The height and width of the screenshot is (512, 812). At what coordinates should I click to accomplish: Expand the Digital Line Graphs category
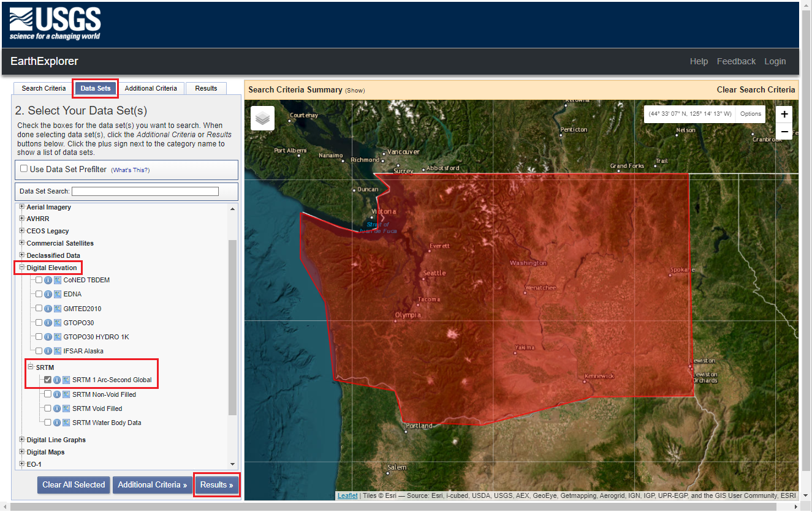coord(22,439)
